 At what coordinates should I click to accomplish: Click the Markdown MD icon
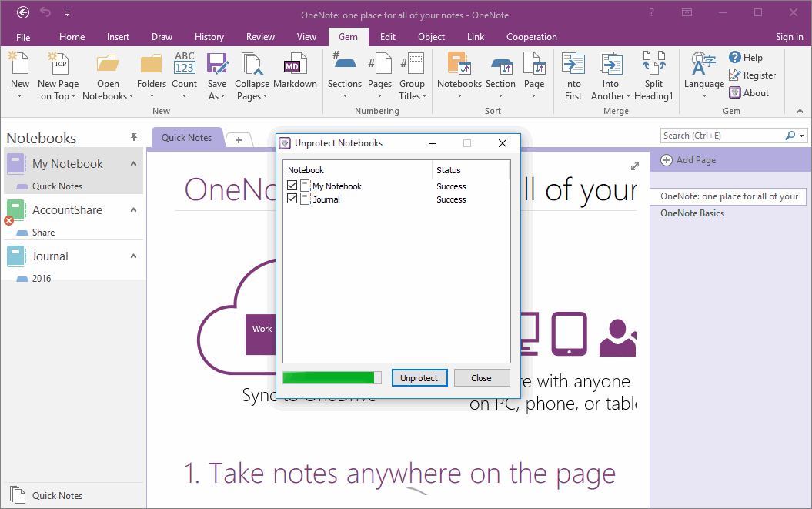pos(295,63)
